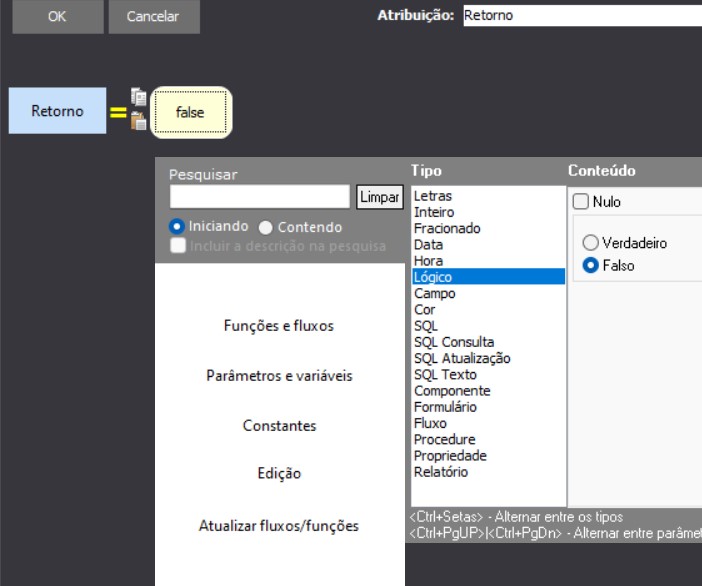Check the Nulo checkbox
This screenshot has width=702, height=586.
click(581, 202)
